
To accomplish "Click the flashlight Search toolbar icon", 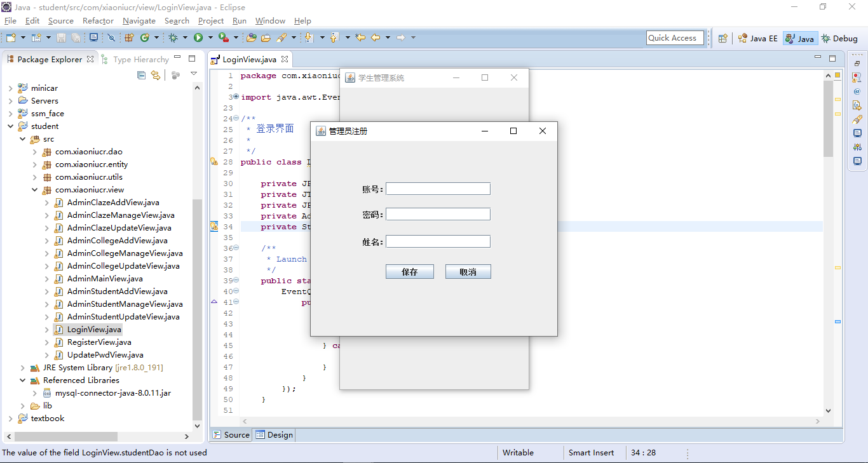I will pyautogui.click(x=281, y=38).
